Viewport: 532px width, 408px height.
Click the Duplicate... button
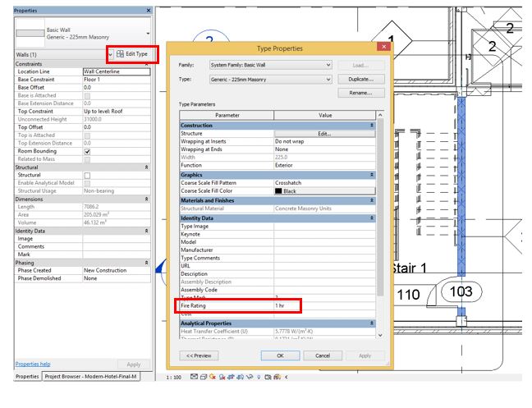coord(361,79)
